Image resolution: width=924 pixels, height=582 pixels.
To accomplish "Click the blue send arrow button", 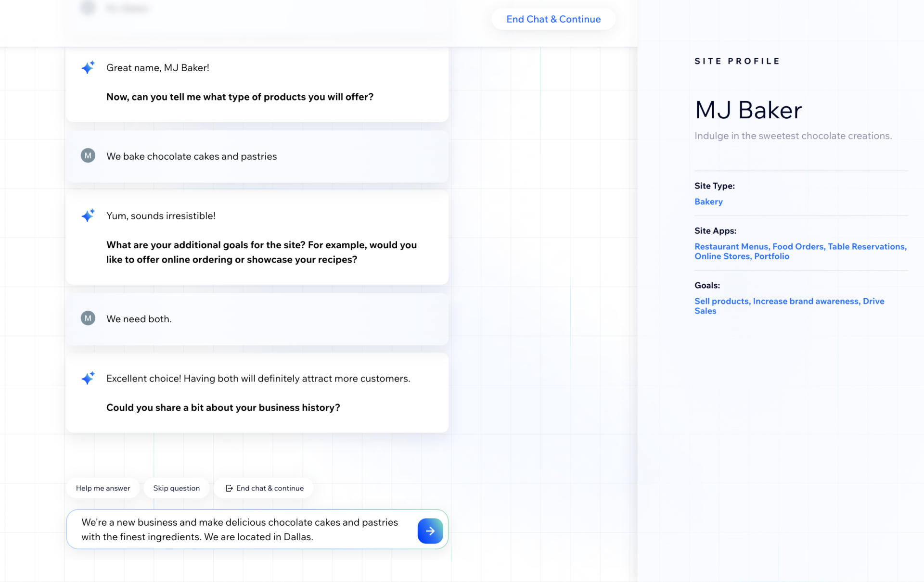I will pyautogui.click(x=430, y=531).
